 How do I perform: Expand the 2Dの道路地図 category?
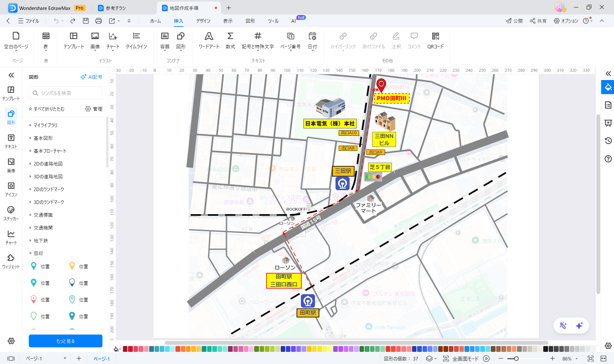pyautogui.click(x=48, y=164)
